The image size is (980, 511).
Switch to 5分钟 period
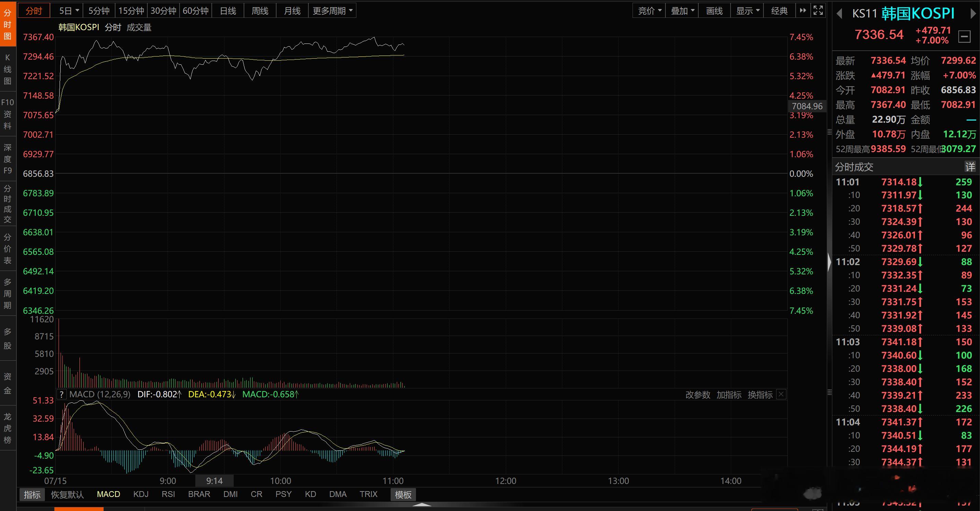point(99,11)
